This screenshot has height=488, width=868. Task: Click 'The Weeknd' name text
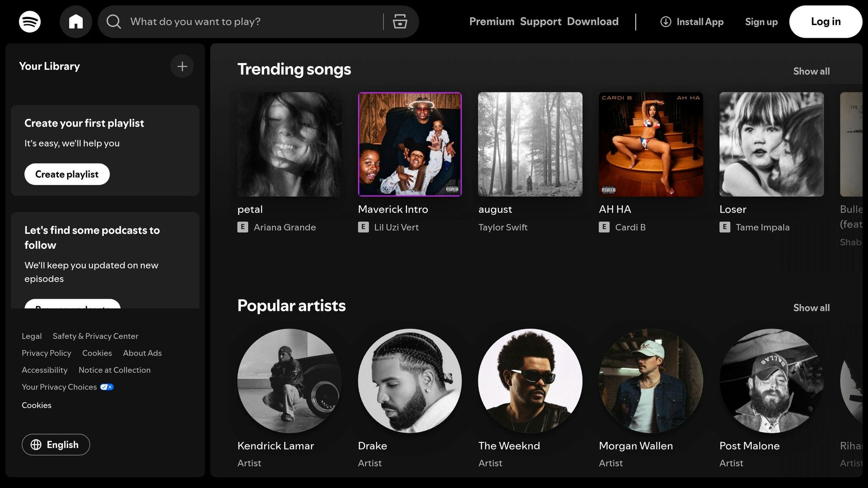pyautogui.click(x=509, y=446)
